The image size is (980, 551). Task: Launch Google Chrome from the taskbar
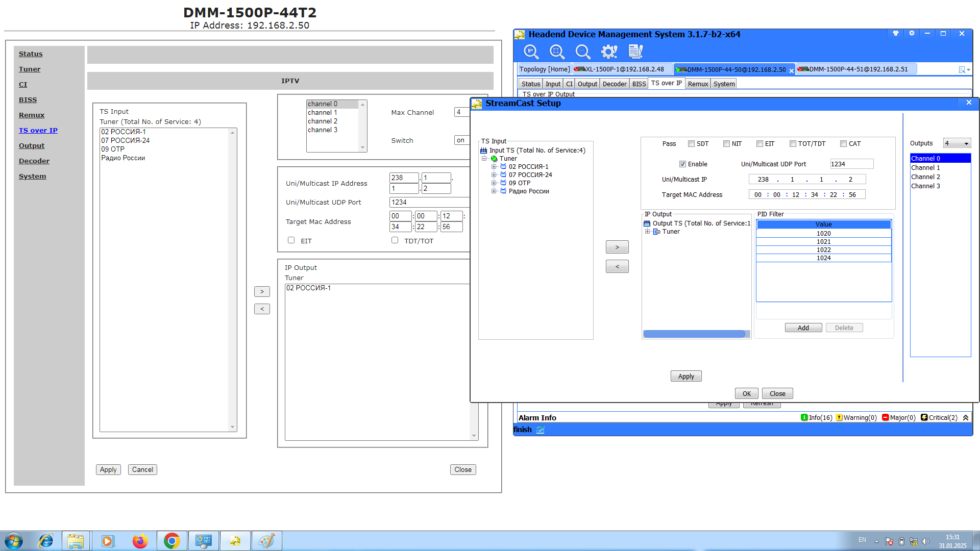pyautogui.click(x=171, y=541)
